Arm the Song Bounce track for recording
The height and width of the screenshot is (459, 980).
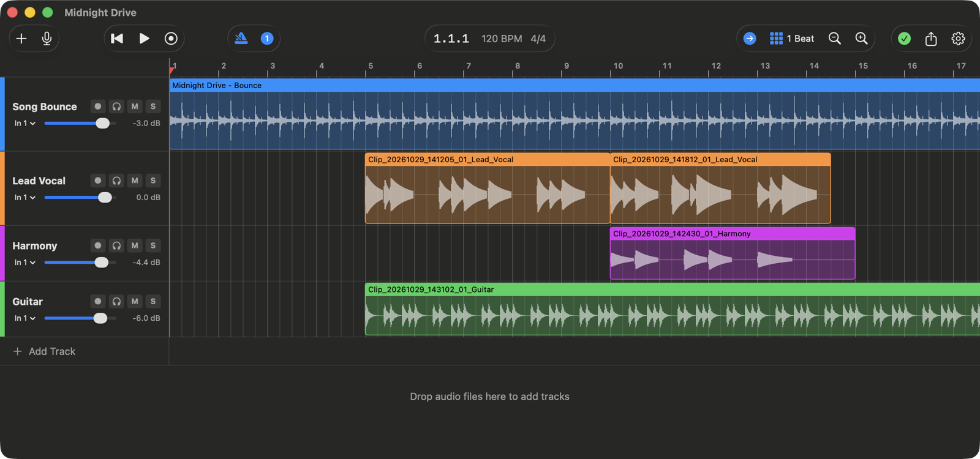pyautogui.click(x=97, y=106)
